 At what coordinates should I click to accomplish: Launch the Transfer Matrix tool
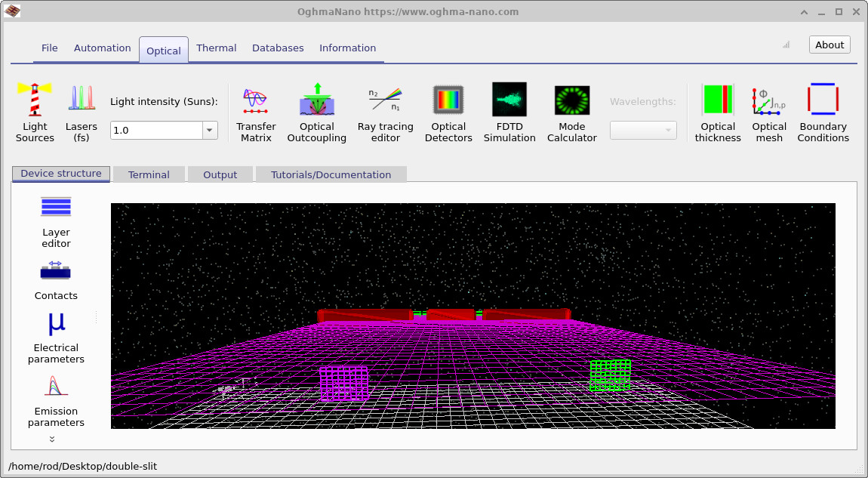256,109
